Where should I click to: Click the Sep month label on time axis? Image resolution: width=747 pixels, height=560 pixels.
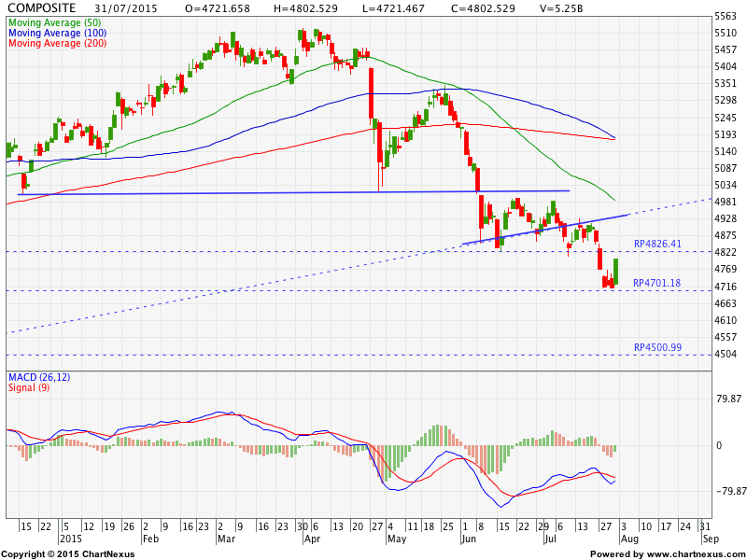coord(711,539)
